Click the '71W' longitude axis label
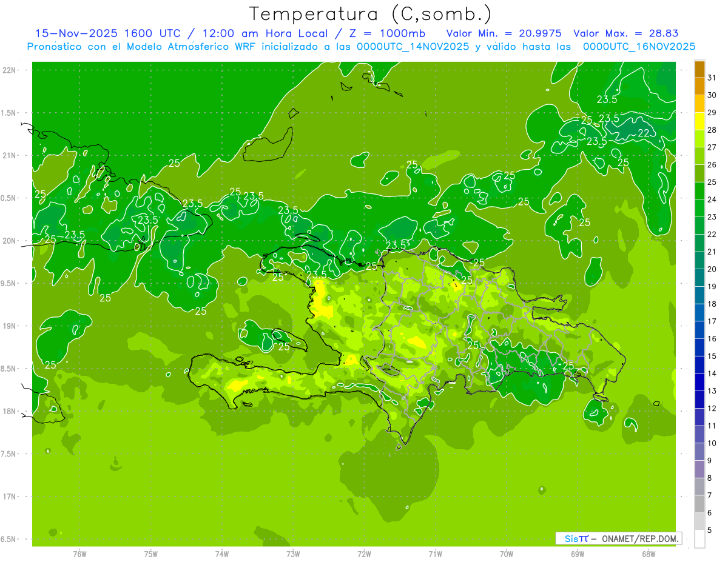The width and height of the screenshot is (728, 562). pos(435,554)
